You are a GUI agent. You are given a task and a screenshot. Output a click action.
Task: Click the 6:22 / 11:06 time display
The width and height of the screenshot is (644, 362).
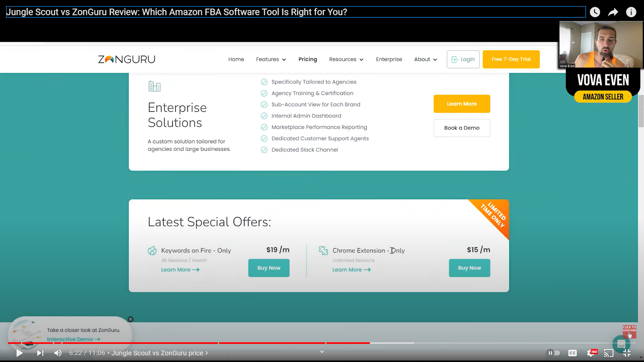click(87, 353)
